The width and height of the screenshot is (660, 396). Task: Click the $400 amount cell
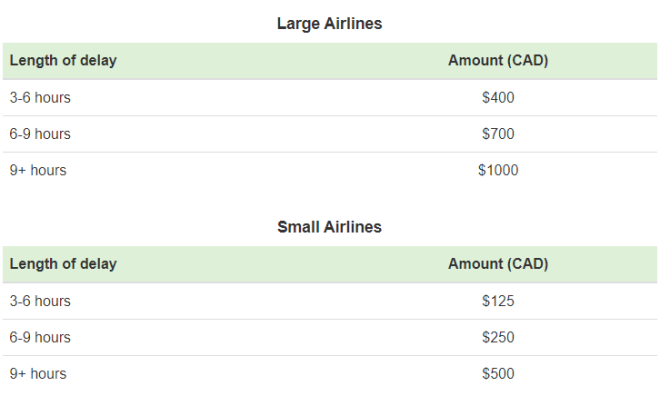[498, 98]
